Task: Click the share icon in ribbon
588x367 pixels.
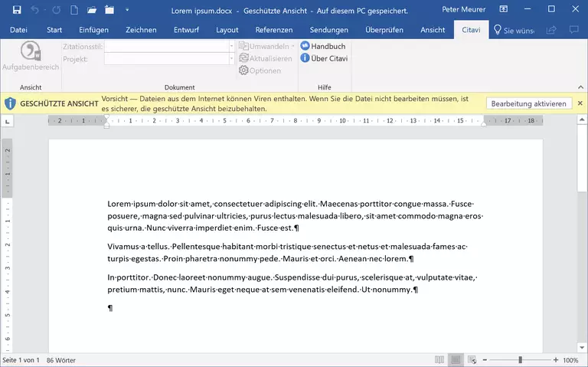Action: coord(551,30)
